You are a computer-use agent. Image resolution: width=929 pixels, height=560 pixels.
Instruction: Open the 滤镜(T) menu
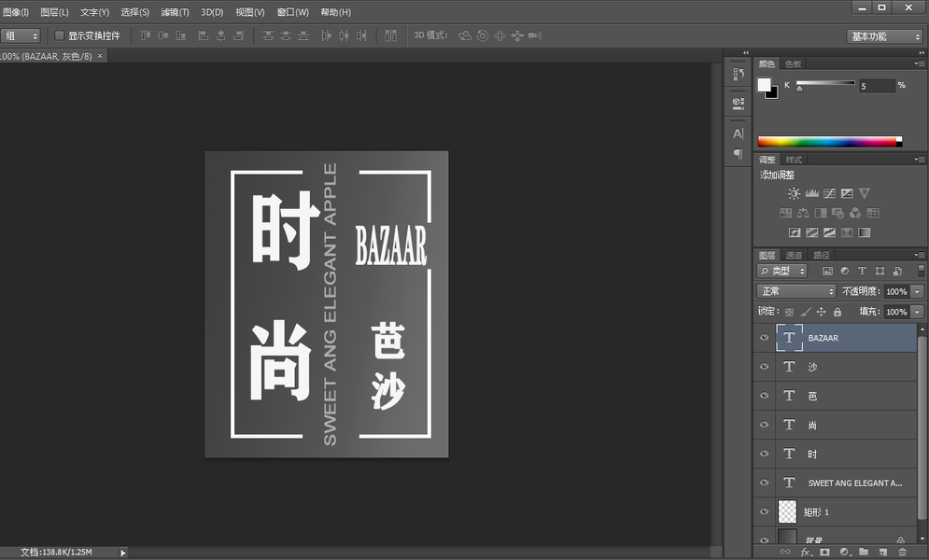coord(175,12)
